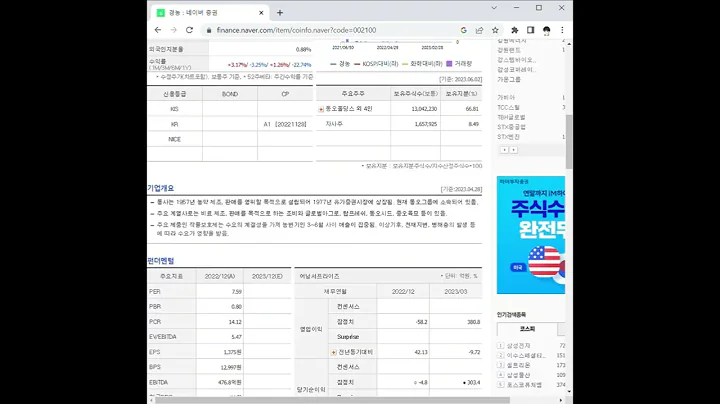Screen dimensions: 720x404
Task: Select the foreign ownership value 0.88%
Action: 303,50
